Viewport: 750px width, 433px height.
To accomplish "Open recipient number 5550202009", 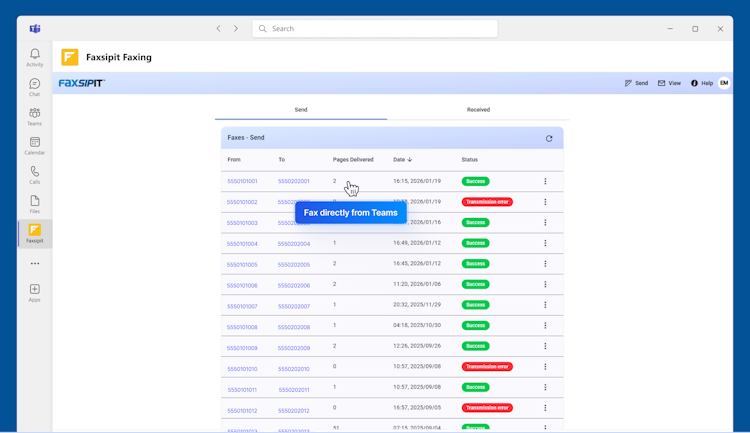I will click(294, 348).
